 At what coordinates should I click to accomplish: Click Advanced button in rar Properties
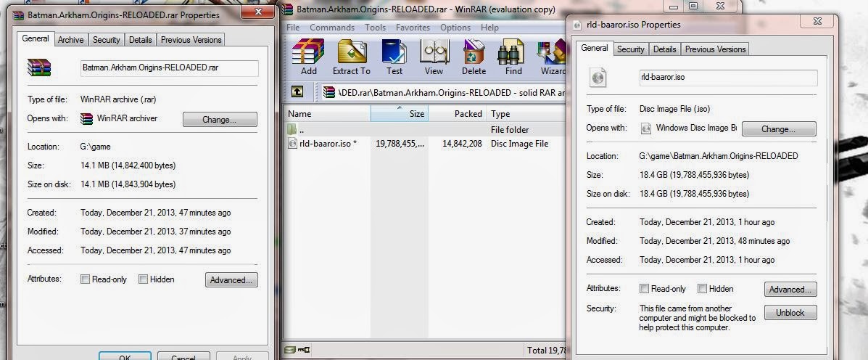[231, 279]
